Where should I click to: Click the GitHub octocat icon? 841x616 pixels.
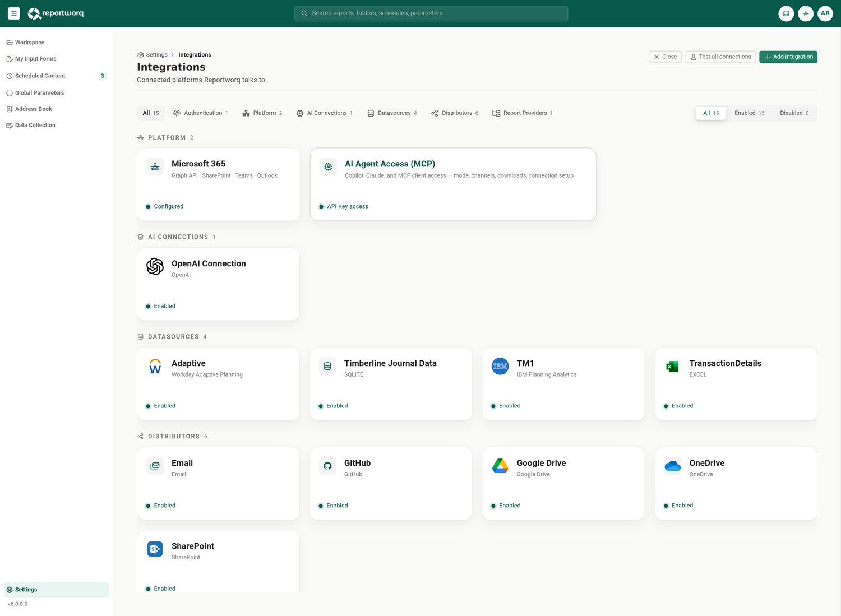tap(327, 466)
